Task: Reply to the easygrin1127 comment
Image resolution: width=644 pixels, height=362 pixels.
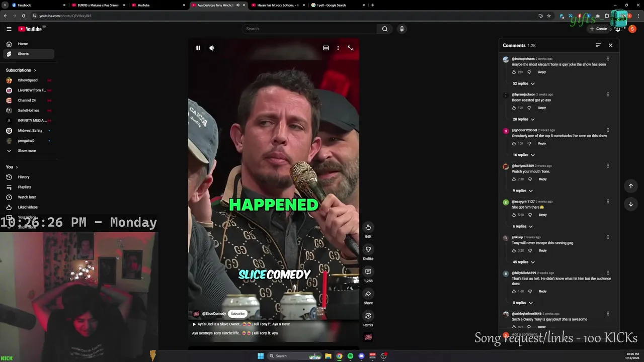Action: coord(543,215)
